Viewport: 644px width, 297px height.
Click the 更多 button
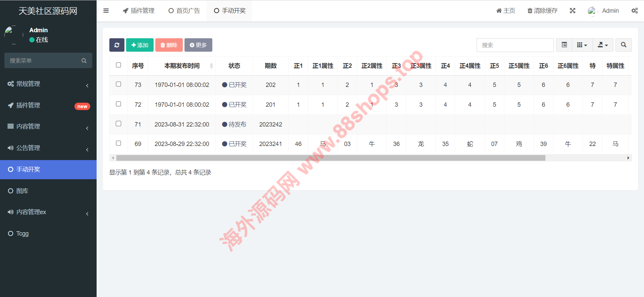coord(198,45)
